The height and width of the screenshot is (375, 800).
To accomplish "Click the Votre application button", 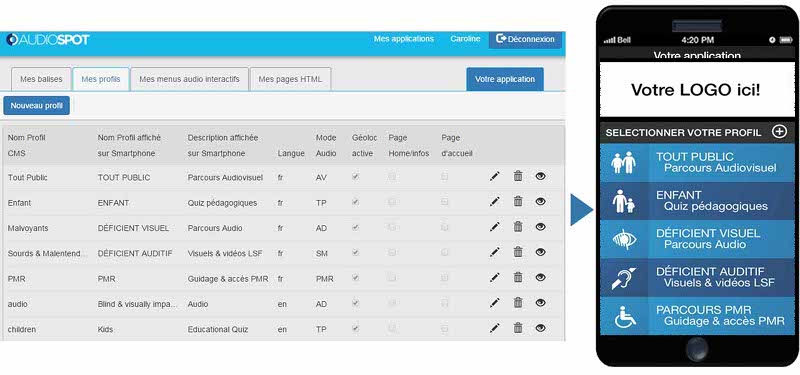I will 505,79.
